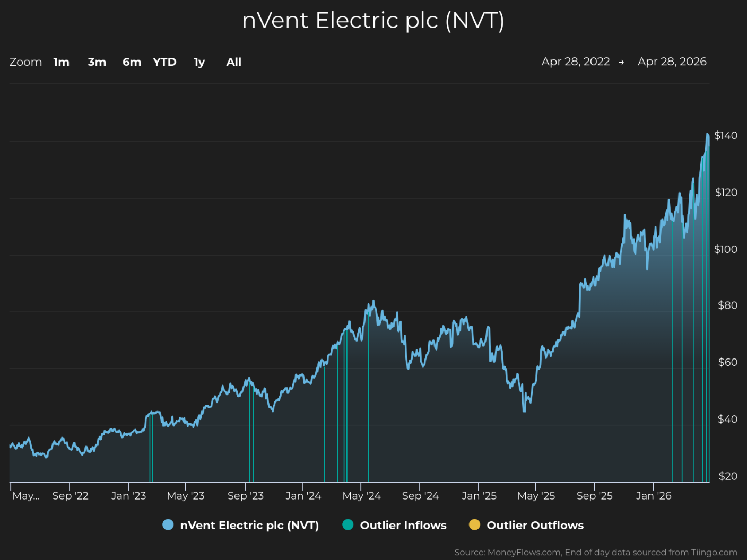Viewport: 747px width, 560px height.
Task: Click the Sep '24 x-axis label
Action: click(x=420, y=496)
